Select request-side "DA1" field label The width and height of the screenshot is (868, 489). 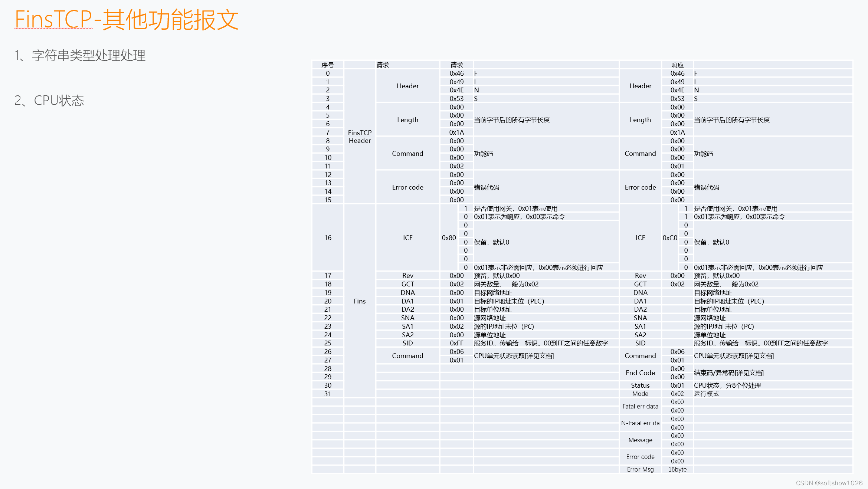tap(407, 301)
